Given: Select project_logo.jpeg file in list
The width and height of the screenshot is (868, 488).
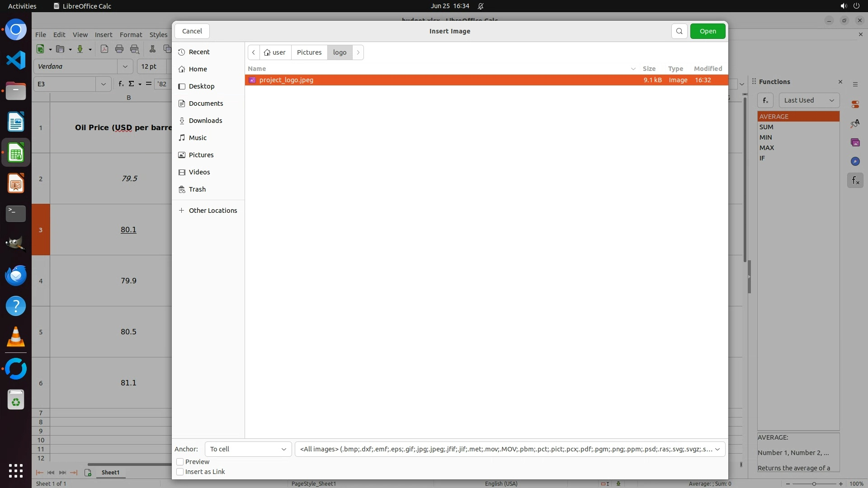Looking at the screenshot, I should point(286,80).
